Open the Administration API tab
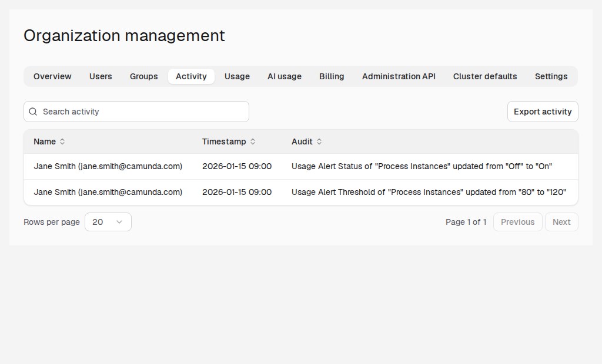Screen dimensions: 602x364 (399, 76)
